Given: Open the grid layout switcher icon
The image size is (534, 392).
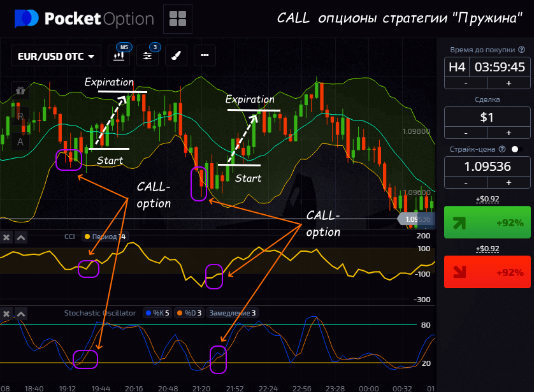Looking at the screenshot, I should (x=178, y=19).
